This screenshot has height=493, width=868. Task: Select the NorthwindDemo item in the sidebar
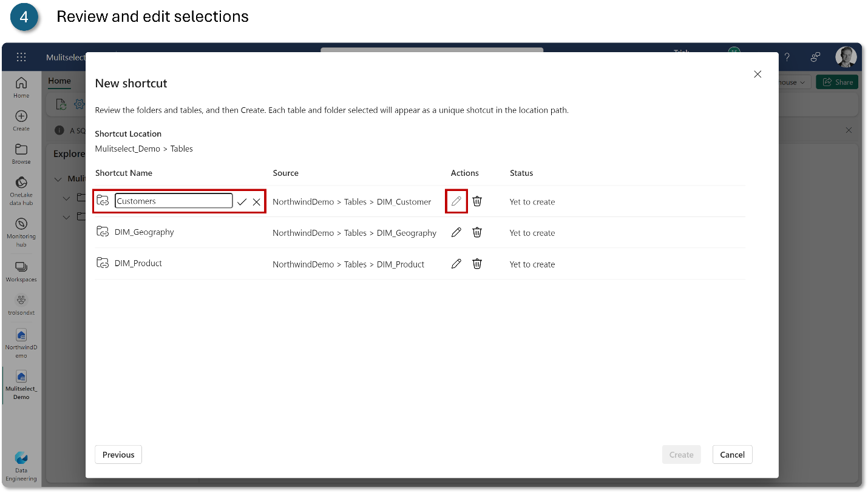pyautogui.click(x=21, y=340)
